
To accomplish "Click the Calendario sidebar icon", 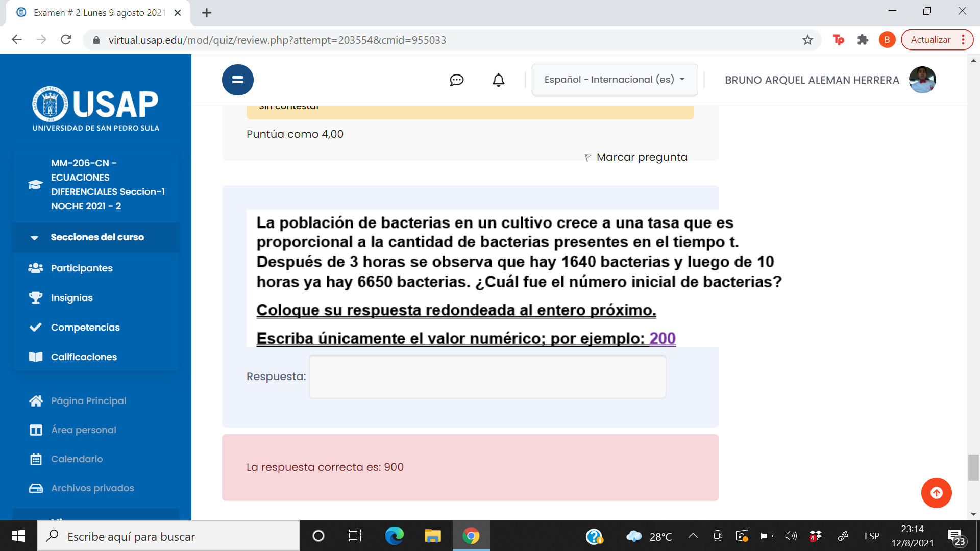I will click(x=35, y=459).
